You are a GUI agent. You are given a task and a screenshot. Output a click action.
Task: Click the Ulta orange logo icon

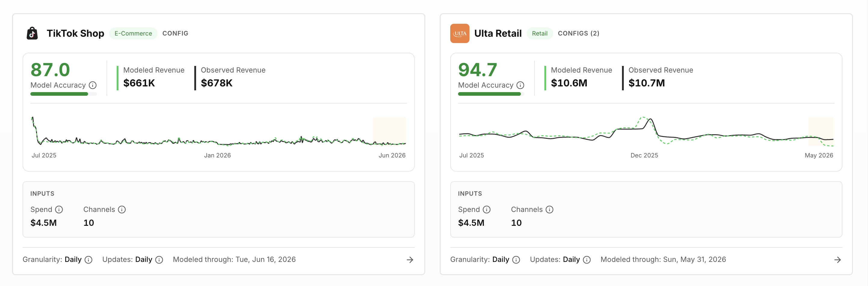point(460,33)
